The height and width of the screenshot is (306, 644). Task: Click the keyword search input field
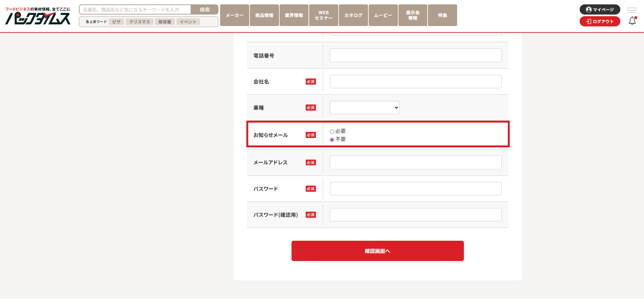(x=135, y=10)
